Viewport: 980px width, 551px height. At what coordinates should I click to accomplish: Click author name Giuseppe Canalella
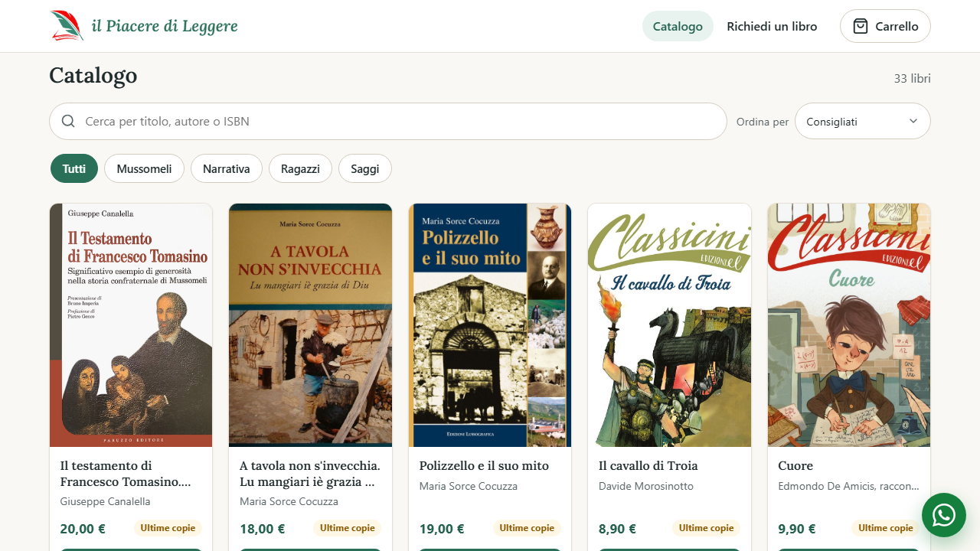[x=105, y=501]
